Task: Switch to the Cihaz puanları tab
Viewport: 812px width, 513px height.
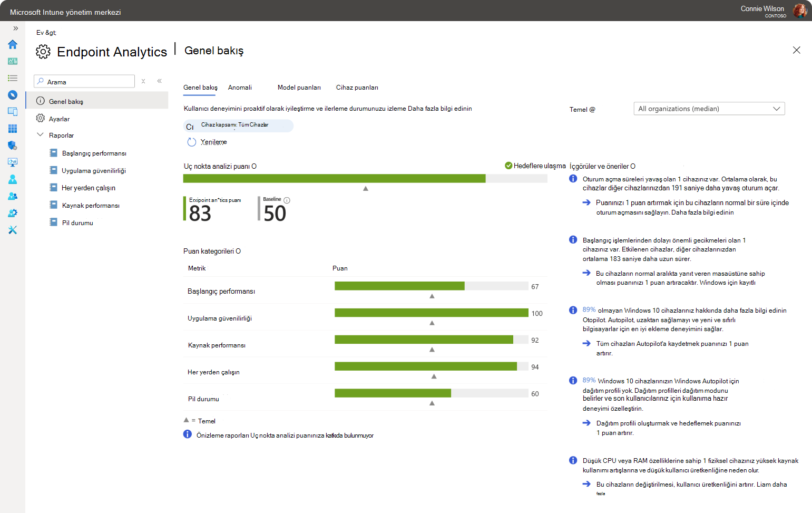Action: 357,88
